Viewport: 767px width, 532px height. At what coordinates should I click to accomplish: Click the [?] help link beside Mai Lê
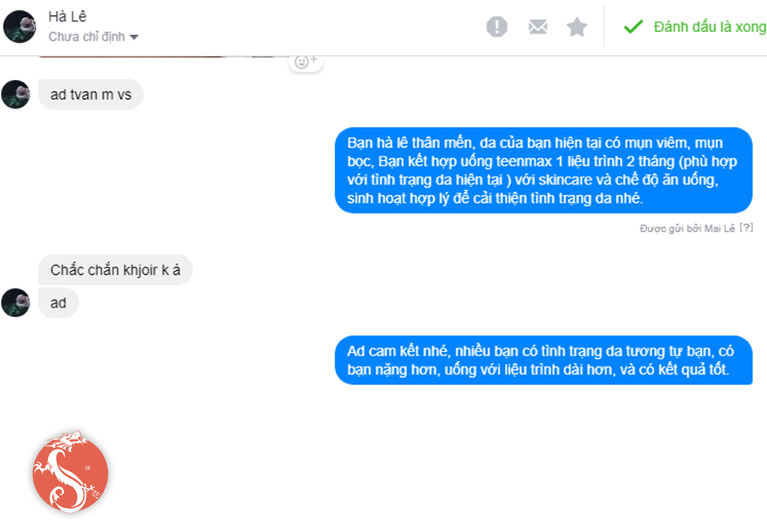[x=746, y=228]
